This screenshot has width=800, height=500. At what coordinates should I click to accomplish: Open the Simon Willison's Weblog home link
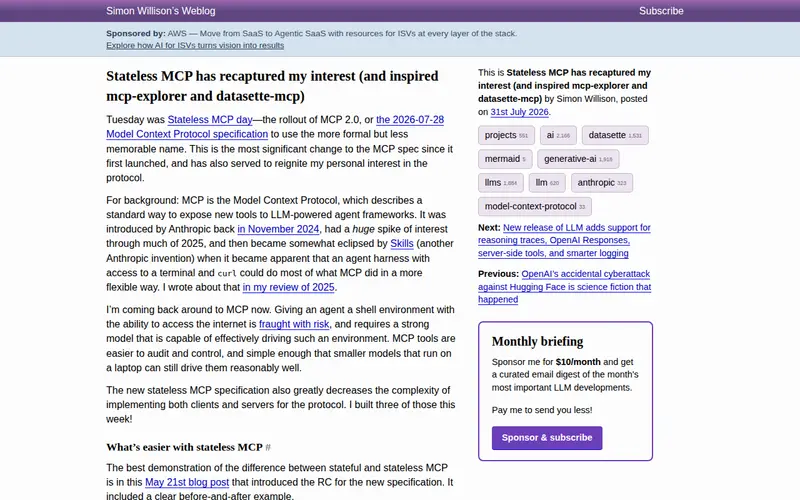point(161,11)
